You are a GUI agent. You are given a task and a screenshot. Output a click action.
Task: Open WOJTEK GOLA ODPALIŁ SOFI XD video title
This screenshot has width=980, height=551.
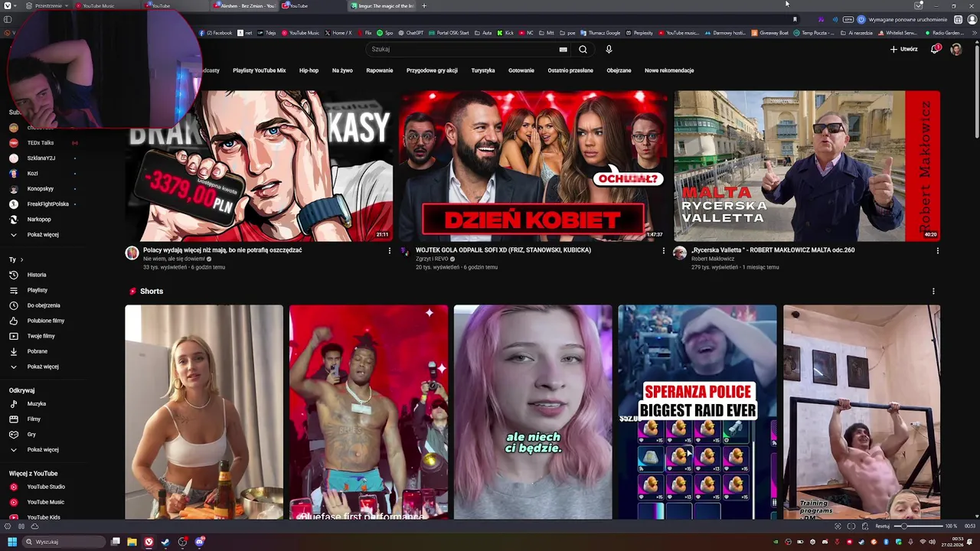(503, 250)
